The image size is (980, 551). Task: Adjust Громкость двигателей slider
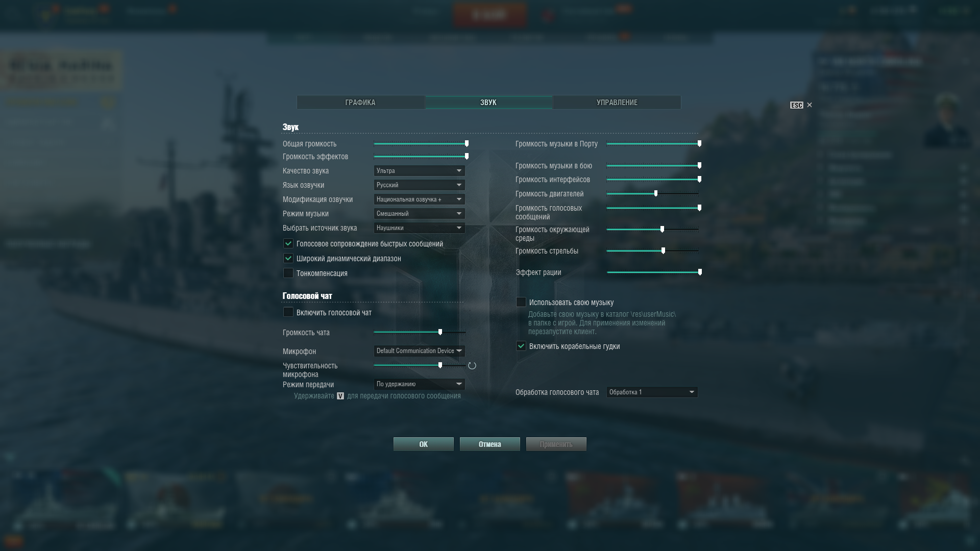click(x=653, y=194)
